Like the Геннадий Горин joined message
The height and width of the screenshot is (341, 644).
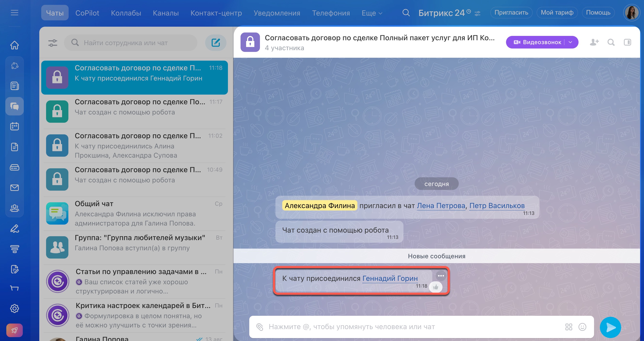[435, 287]
